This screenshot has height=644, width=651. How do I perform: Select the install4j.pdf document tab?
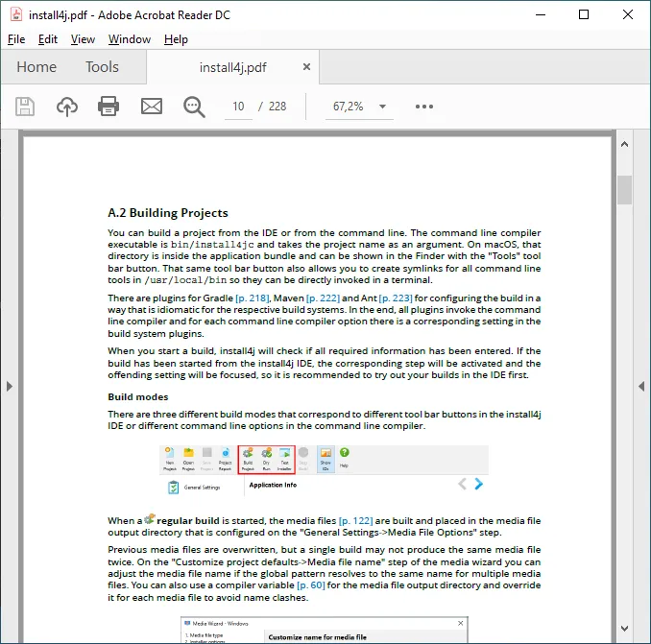click(x=233, y=67)
